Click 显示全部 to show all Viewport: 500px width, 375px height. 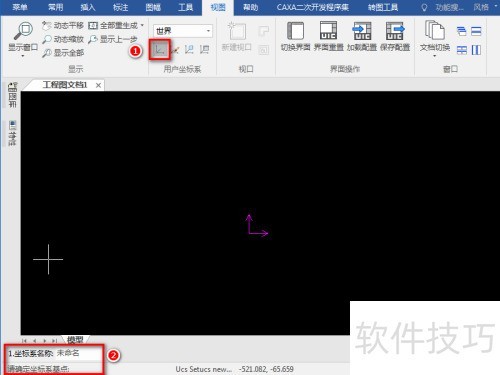63,53
